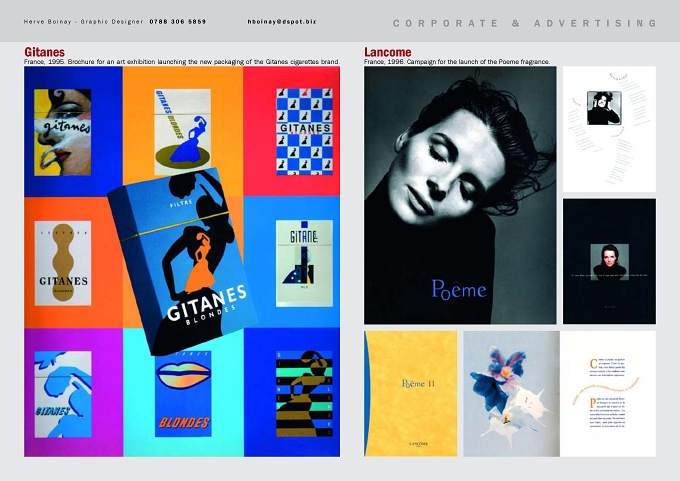Click the large black-and-white Poeme portrait
Viewport: 680px width, 481px height.
point(460,195)
